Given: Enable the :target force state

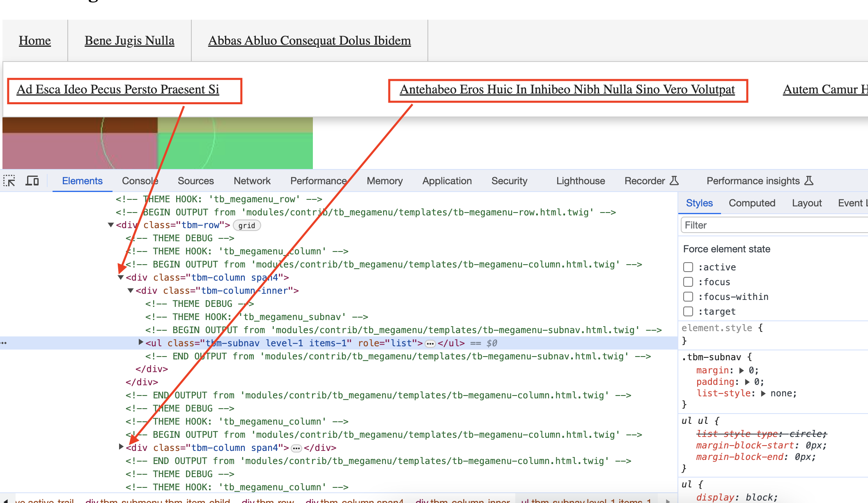Looking at the screenshot, I should 688,311.
